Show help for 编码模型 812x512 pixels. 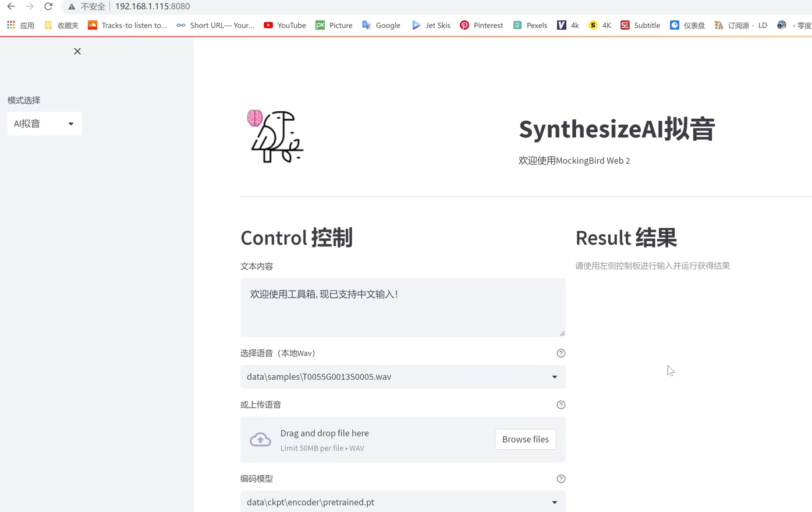[561, 479]
